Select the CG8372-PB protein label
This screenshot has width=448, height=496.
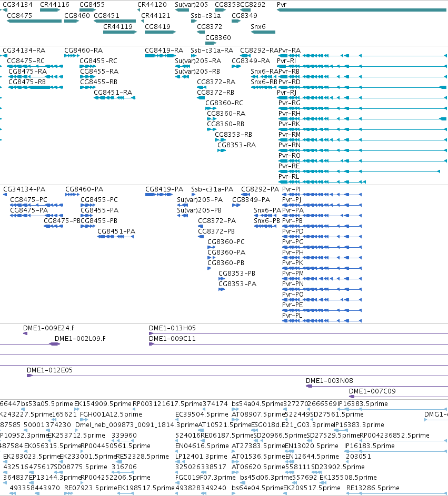pyautogui.click(x=216, y=231)
